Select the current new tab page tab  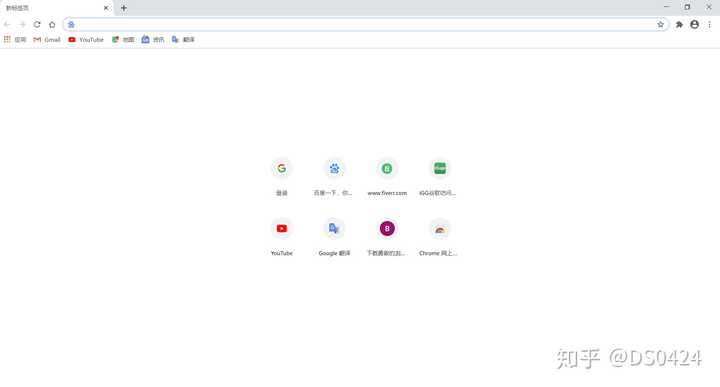[x=56, y=8]
